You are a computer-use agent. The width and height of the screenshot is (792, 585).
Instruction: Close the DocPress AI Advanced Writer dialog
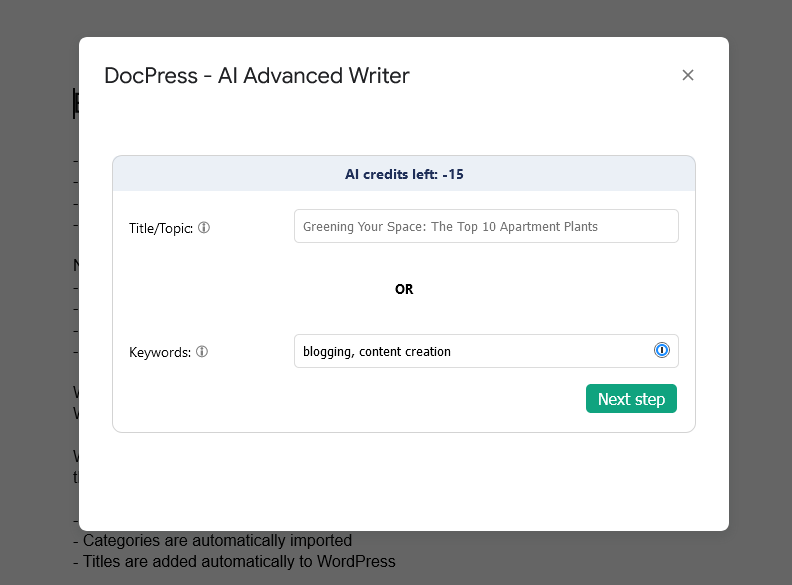point(687,75)
